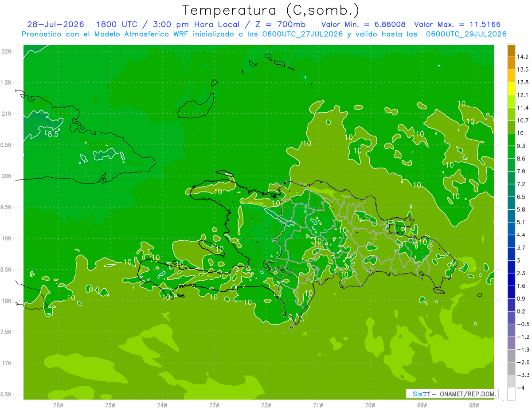Click the "Valor Max. = 11.5166" text

click(458, 24)
